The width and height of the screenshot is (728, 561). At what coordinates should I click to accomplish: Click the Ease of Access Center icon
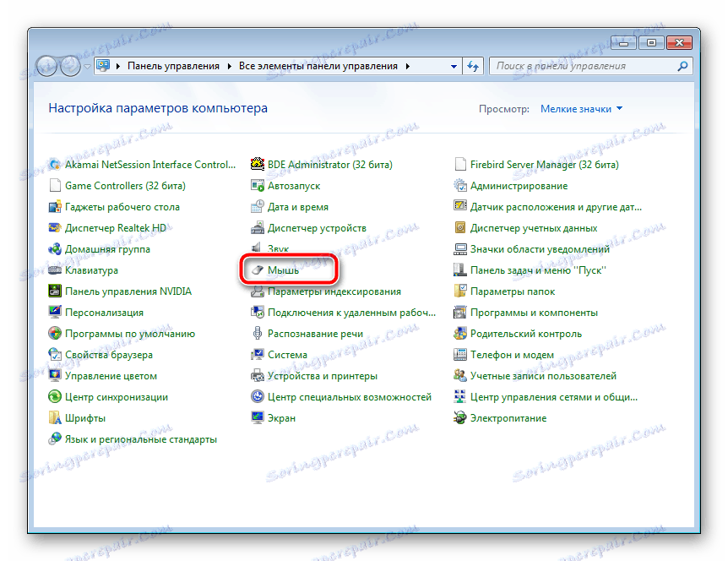pos(258,397)
